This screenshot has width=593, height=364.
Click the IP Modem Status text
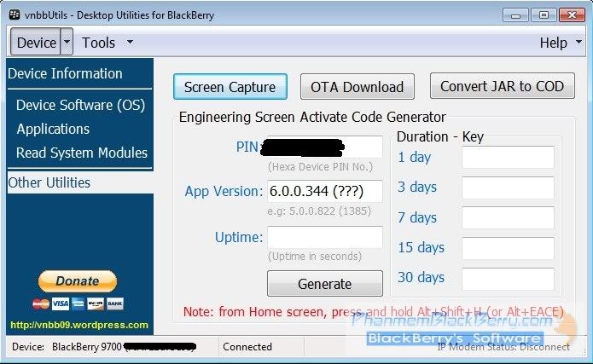[503, 347]
